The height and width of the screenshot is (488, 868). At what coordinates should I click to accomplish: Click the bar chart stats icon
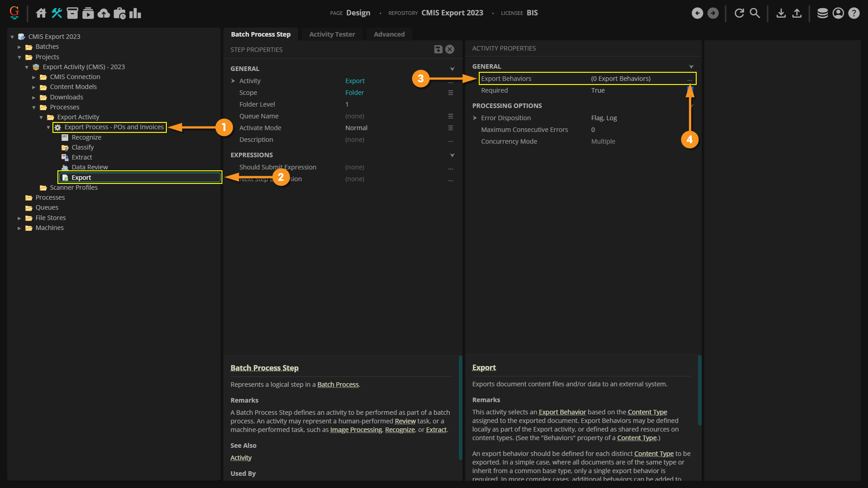tap(135, 13)
